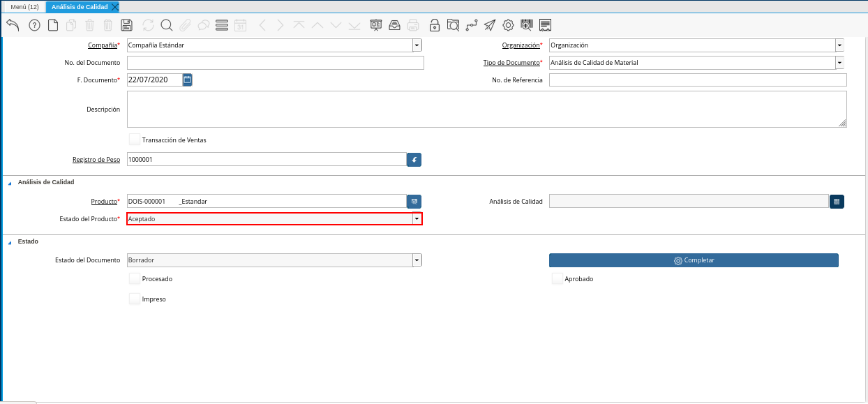
Task: Click the archive inbox tray icon
Action: pos(394,25)
